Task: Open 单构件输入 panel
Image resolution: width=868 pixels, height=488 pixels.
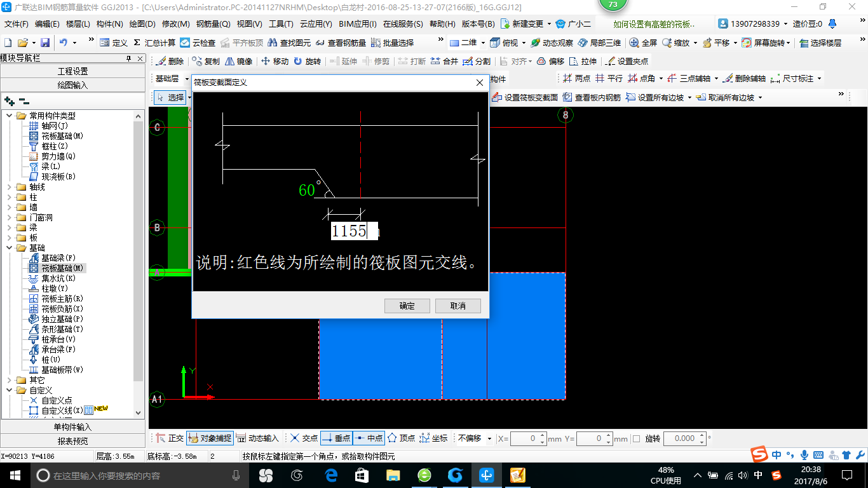Action: 73,427
